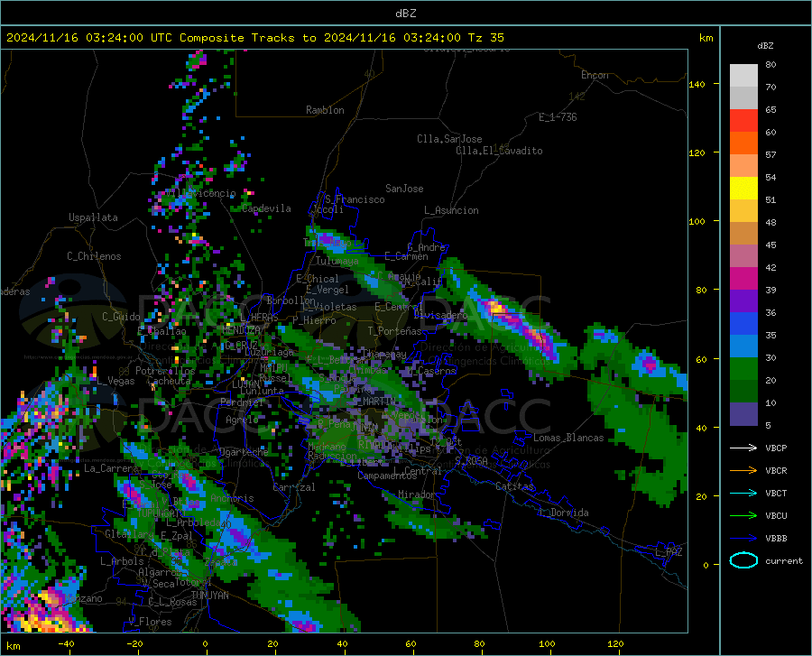Image resolution: width=812 pixels, height=656 pixels.
Task: Click the Ugarteche map label
Action: coord(244,452)
